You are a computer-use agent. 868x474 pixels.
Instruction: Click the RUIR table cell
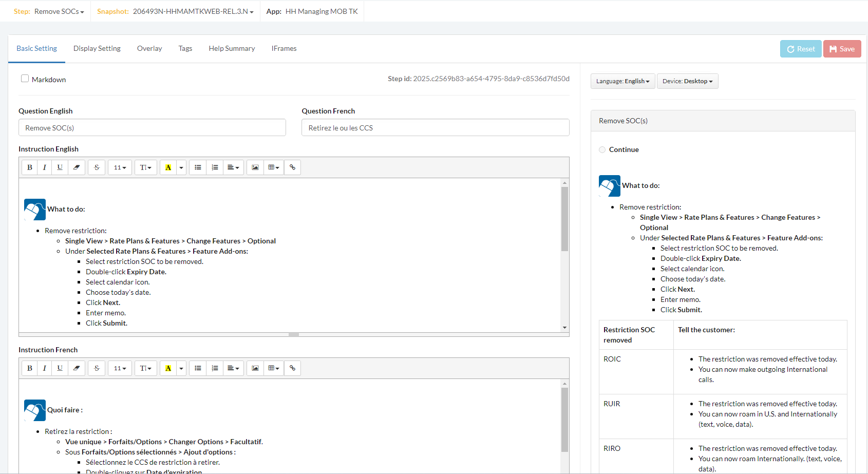tap(636, 416)
